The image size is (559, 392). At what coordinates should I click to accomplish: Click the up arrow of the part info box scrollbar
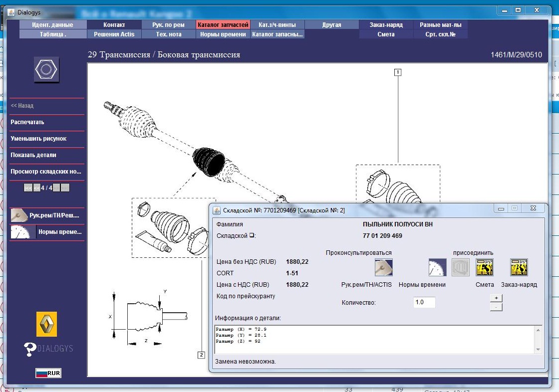pyautogui.click(x=538, y=330)
